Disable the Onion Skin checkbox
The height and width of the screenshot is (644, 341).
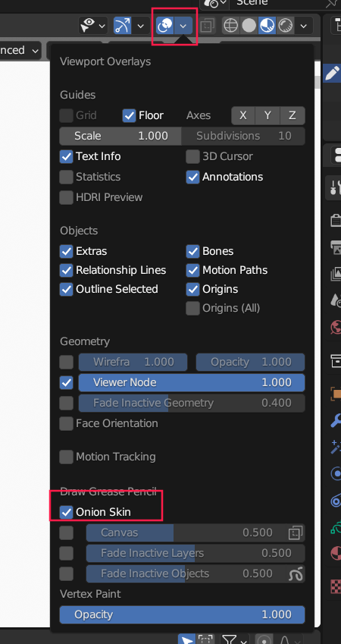click(66, 512)
